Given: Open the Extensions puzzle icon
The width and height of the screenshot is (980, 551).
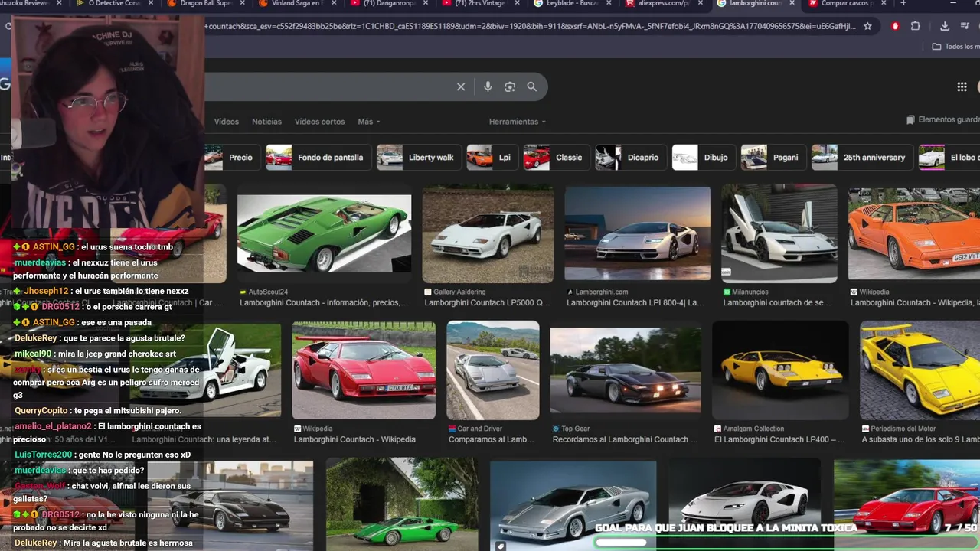Looking at the screenshot, I should pyautogui.click(x=915, y=26).
